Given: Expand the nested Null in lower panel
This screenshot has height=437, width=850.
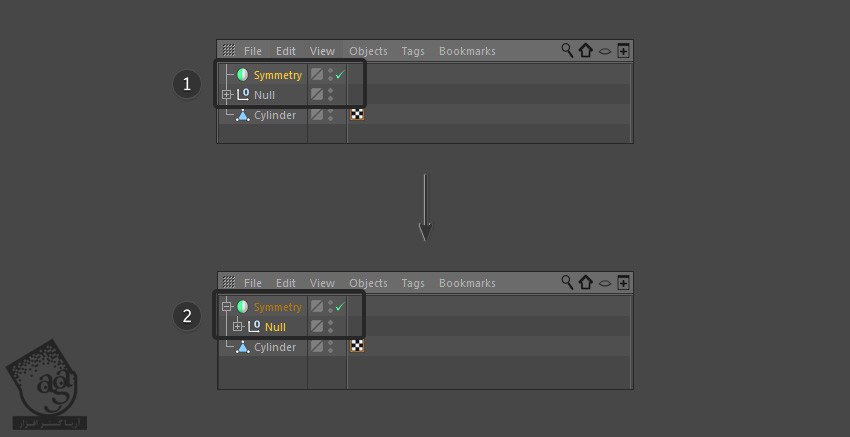Looking at the screenshot, I should [x=237, y=326].
